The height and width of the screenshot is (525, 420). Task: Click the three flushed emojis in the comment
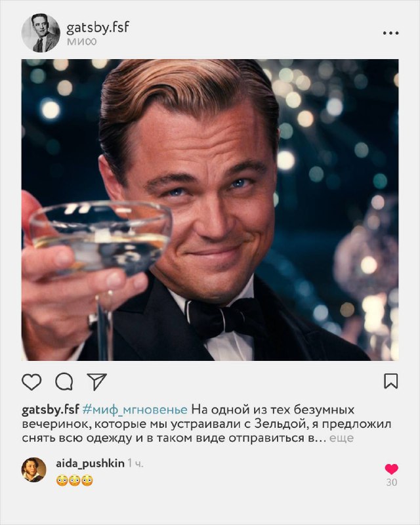(x=74, y=480)
